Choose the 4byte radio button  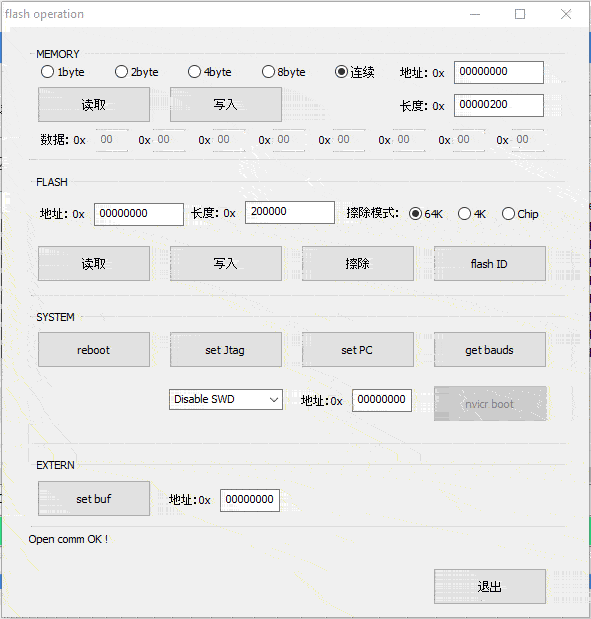pos(209,72)
